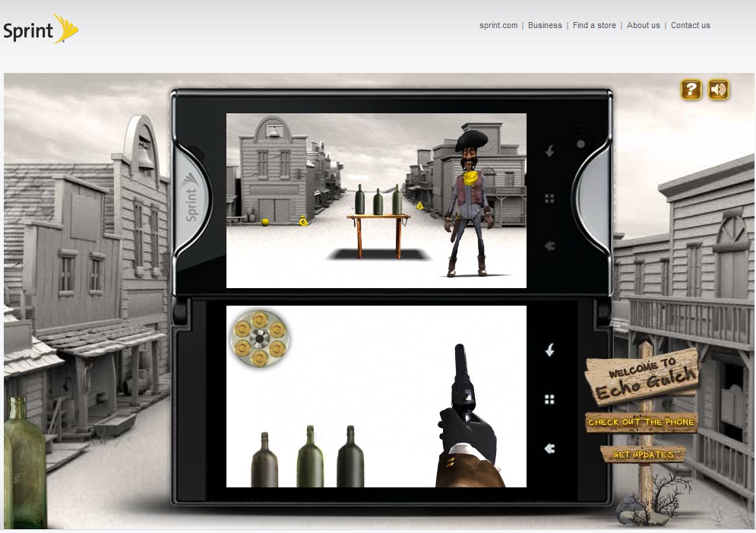Open the sprint.com link
Viewport: 756px width, 533px height.
pyautogui.click(x=498, y=25)
